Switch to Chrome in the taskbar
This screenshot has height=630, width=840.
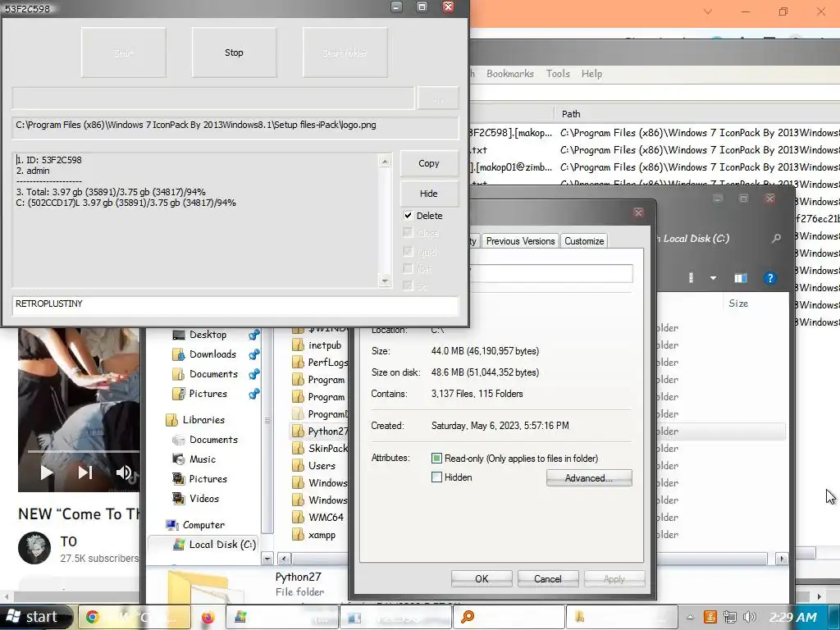click(x=134, y=617)
